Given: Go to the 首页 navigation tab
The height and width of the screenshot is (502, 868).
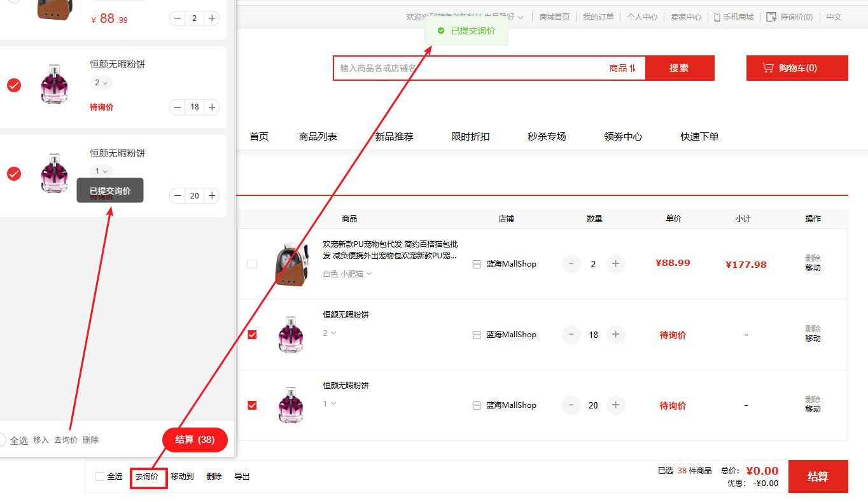Looking at the screenshot, I should coord(259,137).
